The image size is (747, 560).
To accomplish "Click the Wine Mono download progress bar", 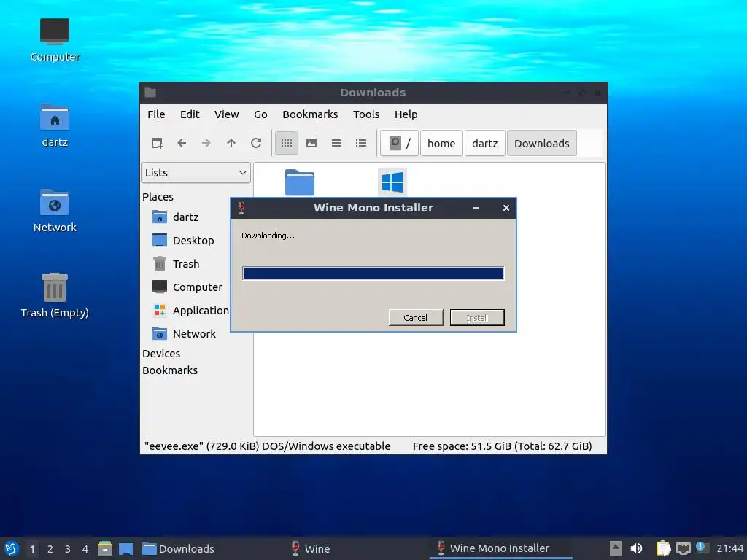I will click(373, 273).
